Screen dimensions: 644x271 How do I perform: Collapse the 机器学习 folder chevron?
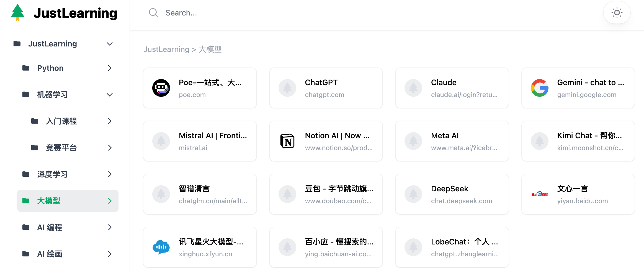click(110, 95)
